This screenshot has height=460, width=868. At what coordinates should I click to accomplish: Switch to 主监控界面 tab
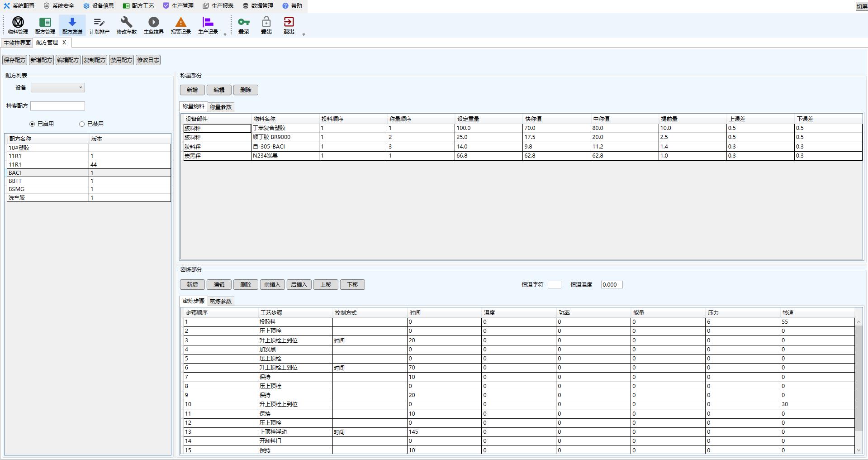click(17, 43)
